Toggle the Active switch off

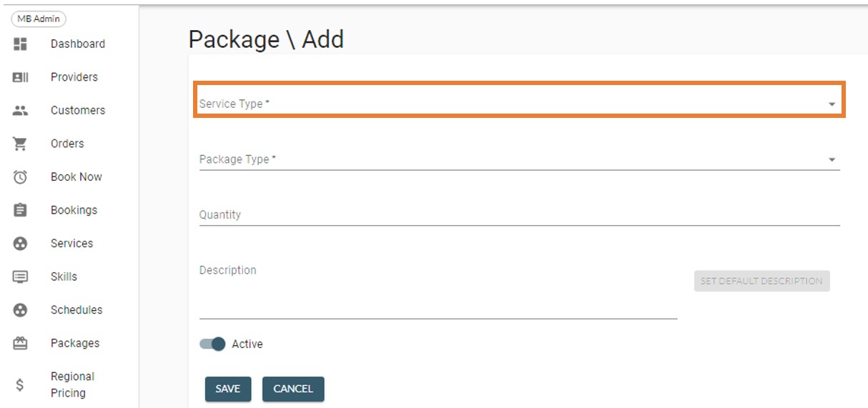[213, 344]
